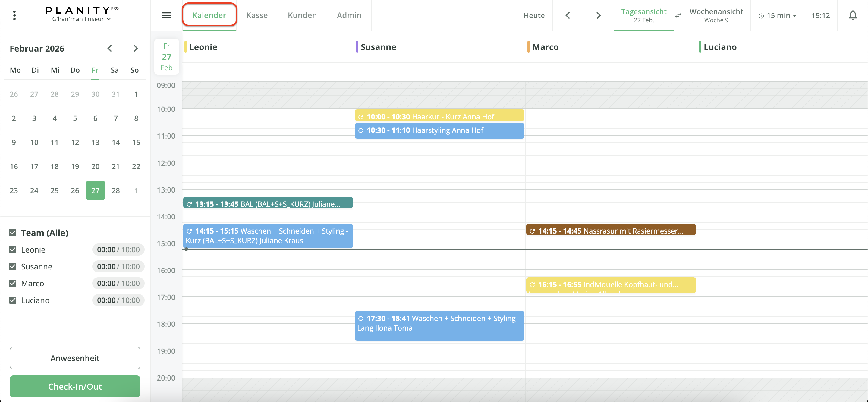
Task: Show previous month in mini calendar
Action: [x=109, y=48]
